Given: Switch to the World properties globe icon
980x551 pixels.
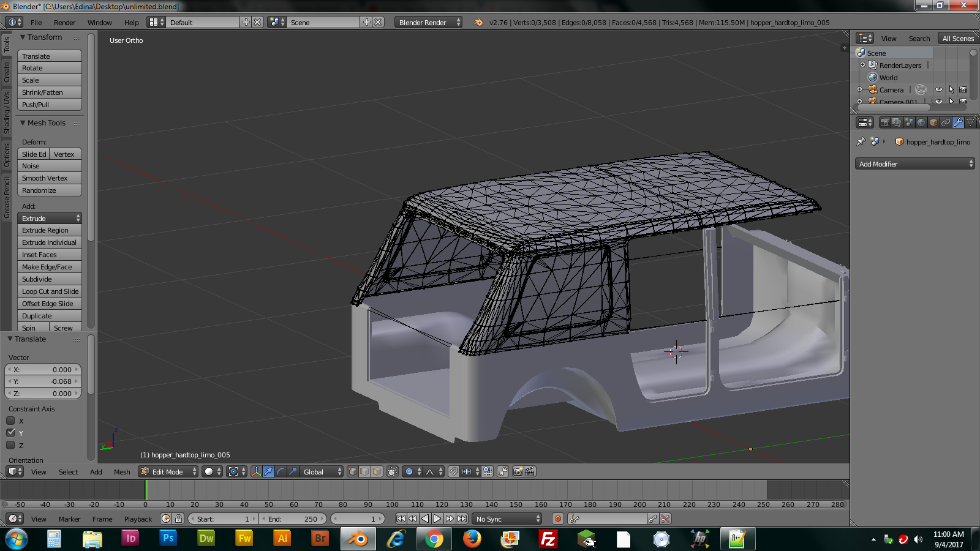Looking at the screenshot, I should click(x=921, y=122).
